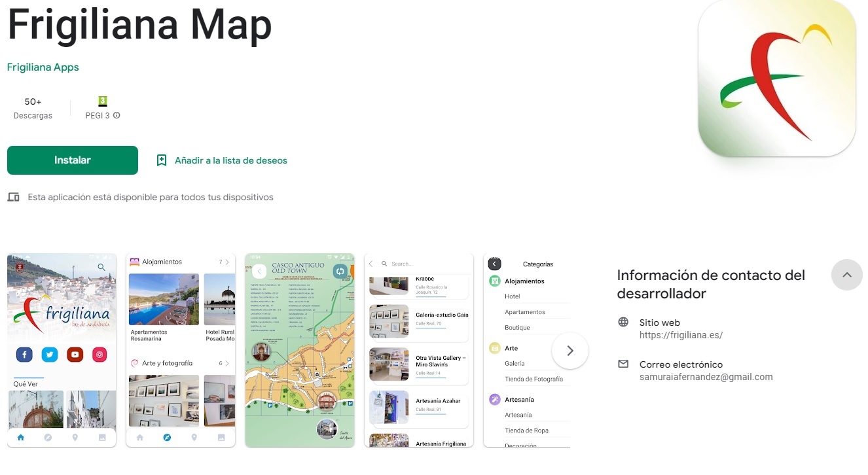Viewport: 868px width, 475px height.
Task: Open the Frigiliana Apps developer page
Action: [x=43, y=67]
